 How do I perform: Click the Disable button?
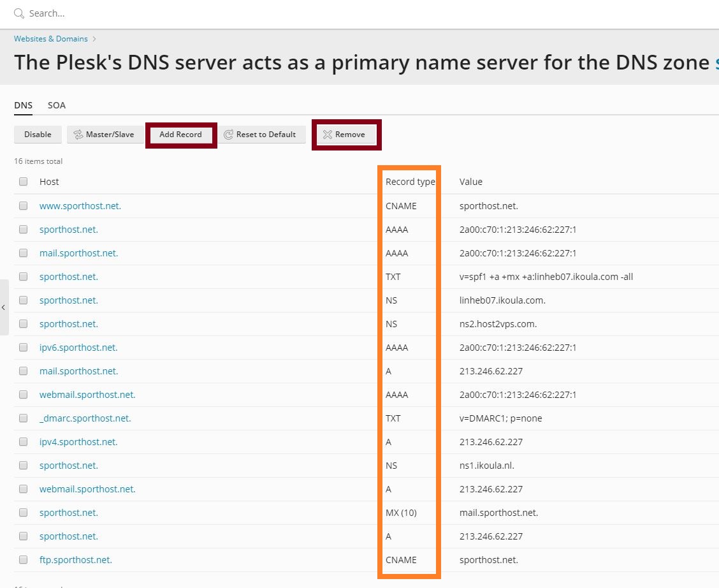(x=38, y=135)
